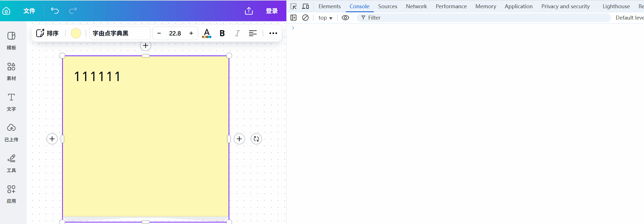
Task: Open the 文字 text panel
Action: [11, 102]
